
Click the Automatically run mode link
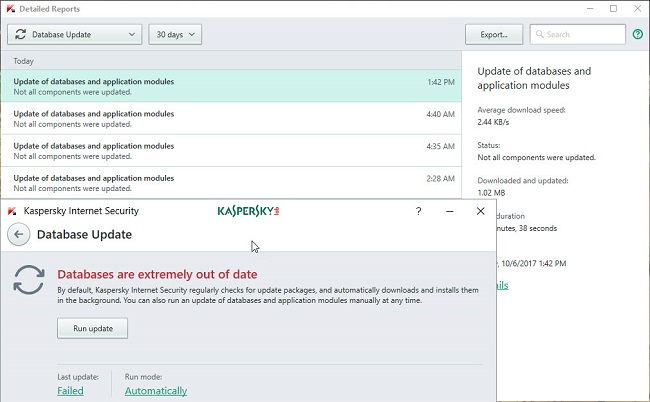point(155,391)
